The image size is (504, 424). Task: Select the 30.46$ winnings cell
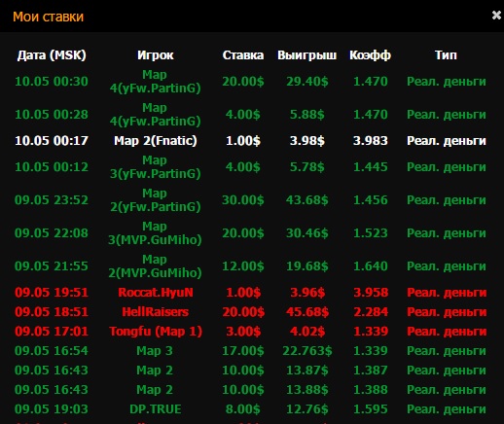coord(306,233)
